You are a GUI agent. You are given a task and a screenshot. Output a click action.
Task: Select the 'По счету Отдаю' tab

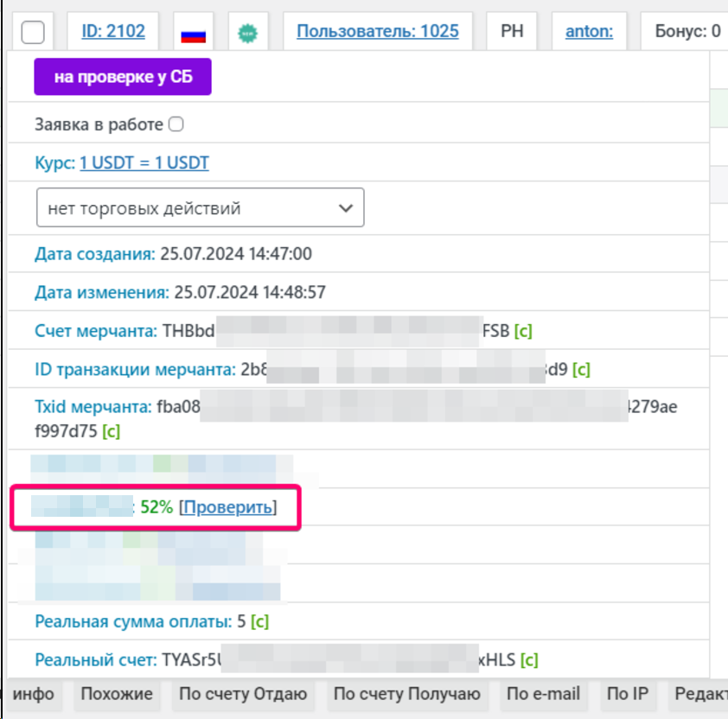pos(242,693)
